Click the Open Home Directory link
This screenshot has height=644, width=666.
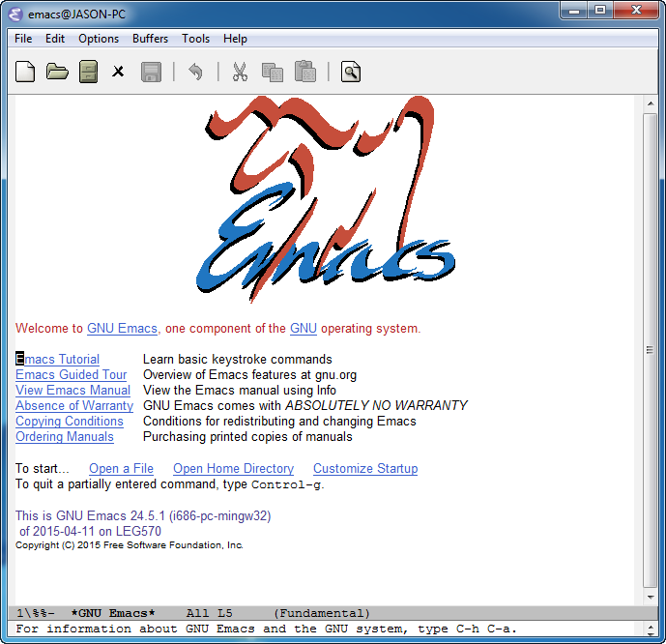point(233,469)
